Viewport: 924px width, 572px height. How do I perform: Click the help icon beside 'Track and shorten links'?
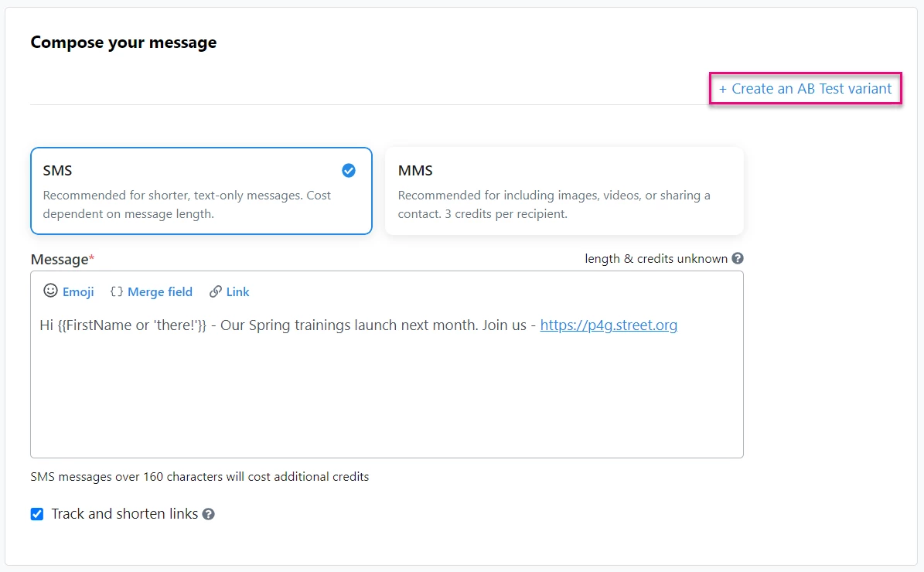pos(207,513)
